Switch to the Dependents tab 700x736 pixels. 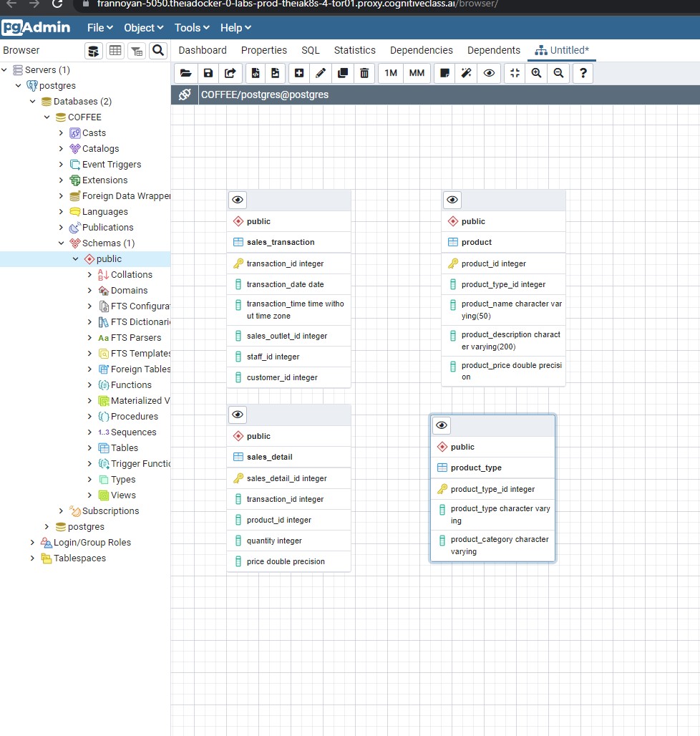(x=494, y=50)
